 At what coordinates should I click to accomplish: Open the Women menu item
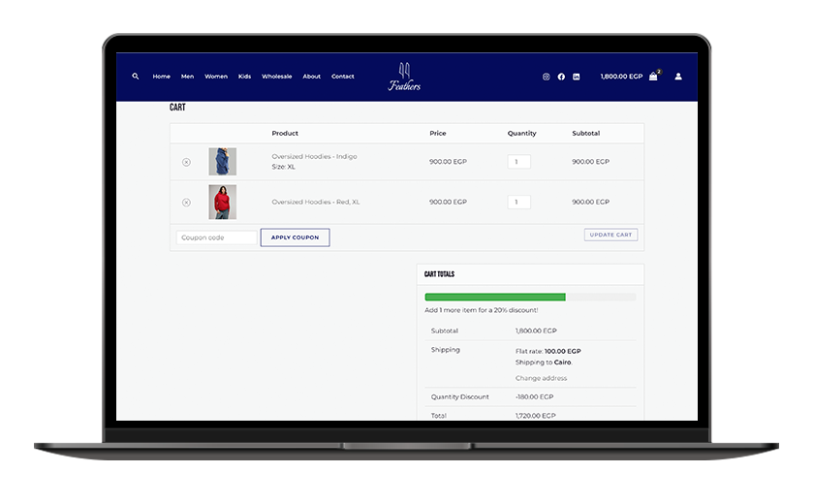(216, 77)
